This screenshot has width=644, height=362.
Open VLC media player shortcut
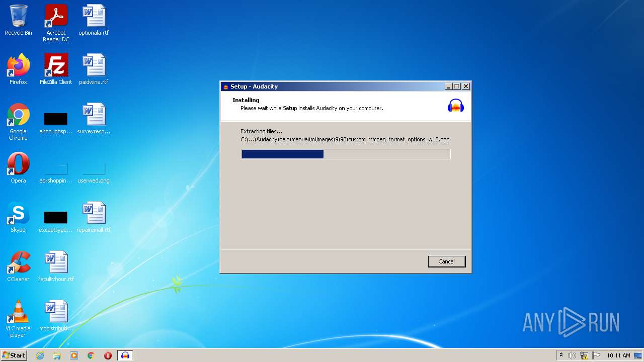tap(18, 319)
